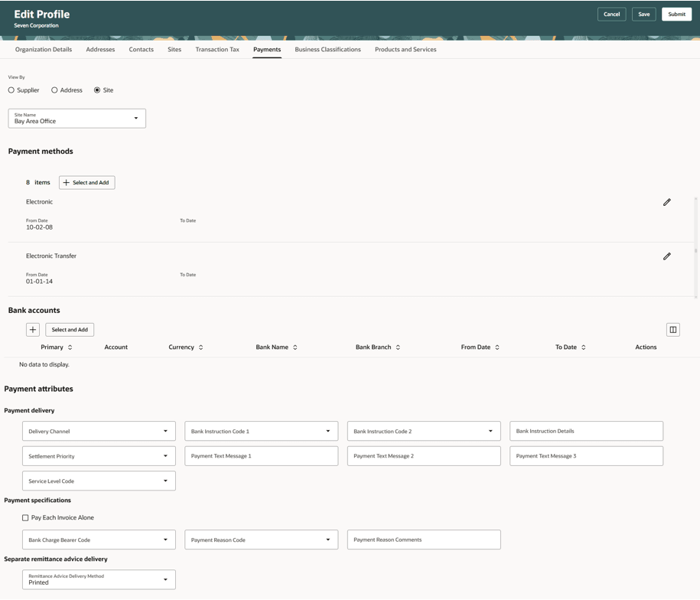700x600 pixels.
Task: Edit the Electronic Transfer payment method
Action: point(666,256)
